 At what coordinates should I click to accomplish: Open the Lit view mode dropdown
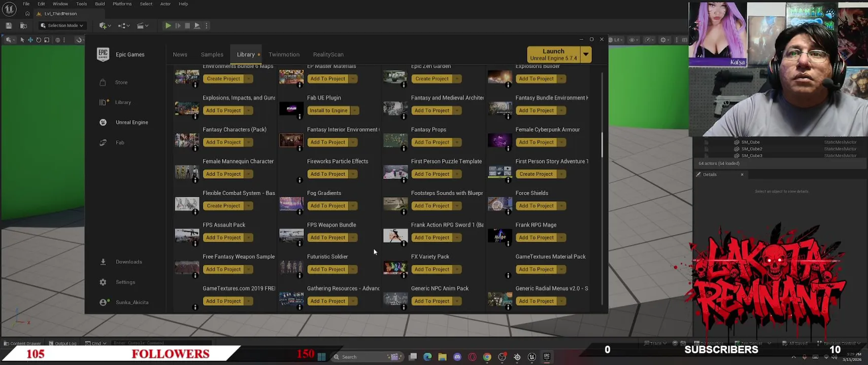point(617,40)
